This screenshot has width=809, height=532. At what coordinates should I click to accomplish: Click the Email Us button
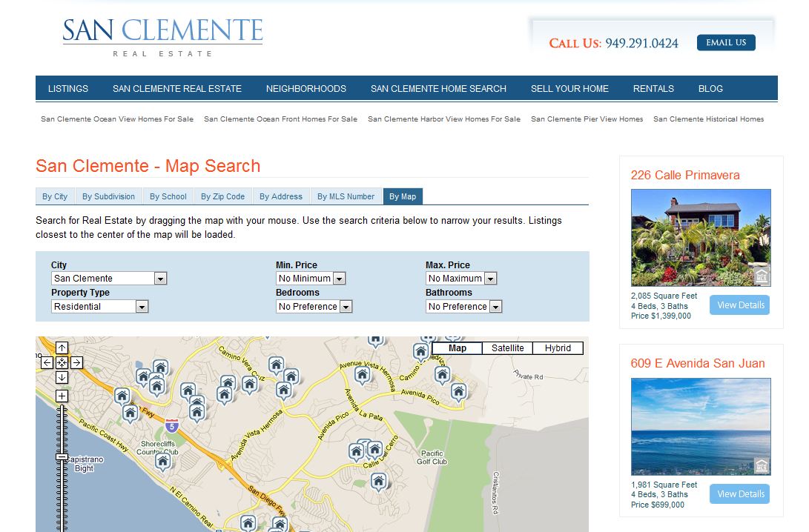click(725, 43)
